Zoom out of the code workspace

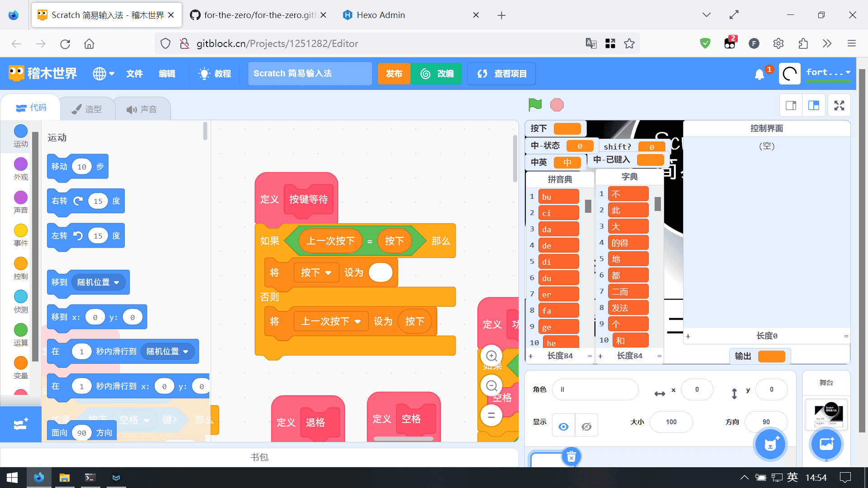click(491, 386)
